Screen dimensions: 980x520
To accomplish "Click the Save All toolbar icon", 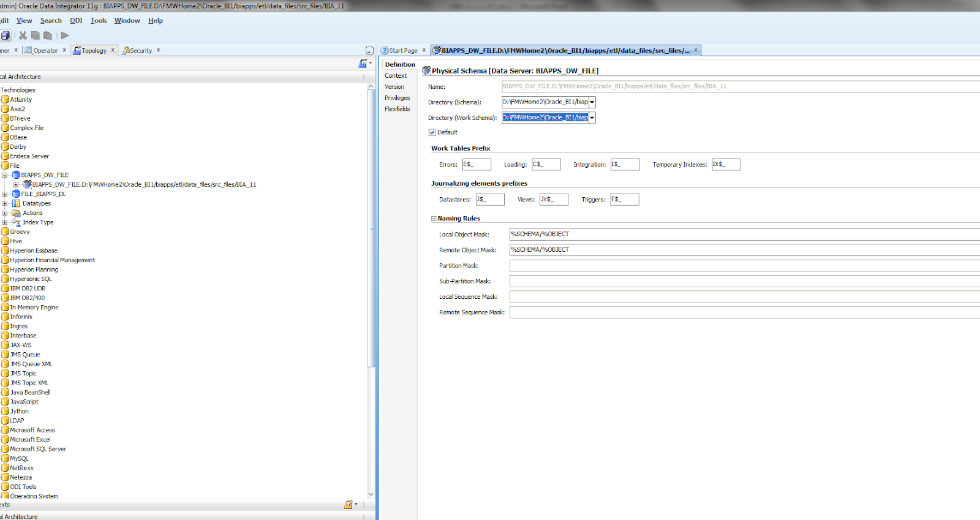I will pyautogui.click(x=6, y=36).
